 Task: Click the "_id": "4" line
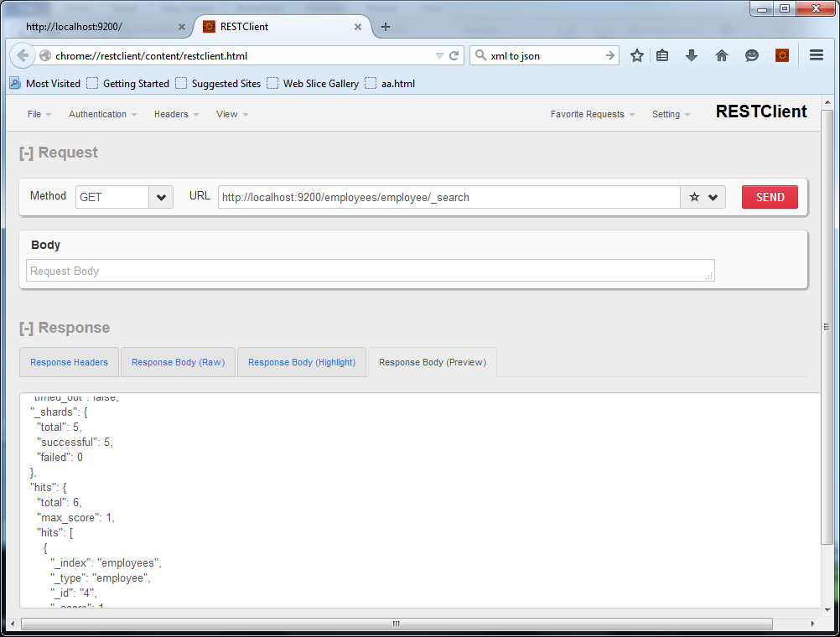click(x=74, y=593)
